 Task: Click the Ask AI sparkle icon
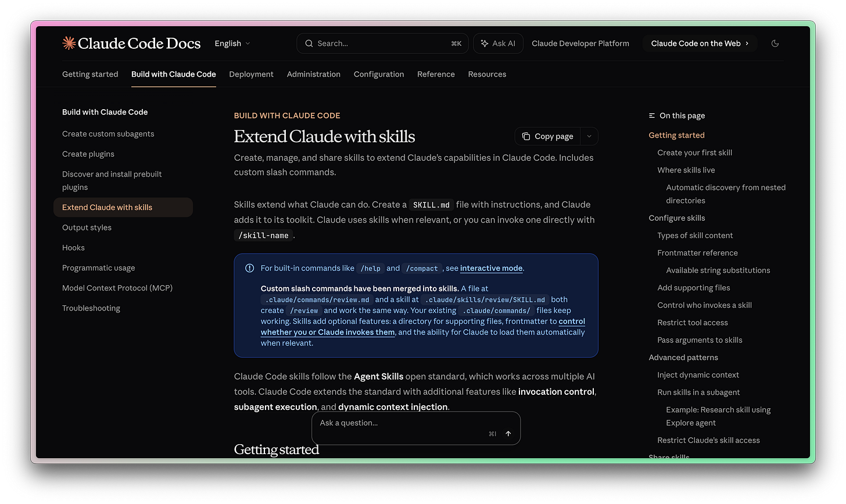point(485,44)
